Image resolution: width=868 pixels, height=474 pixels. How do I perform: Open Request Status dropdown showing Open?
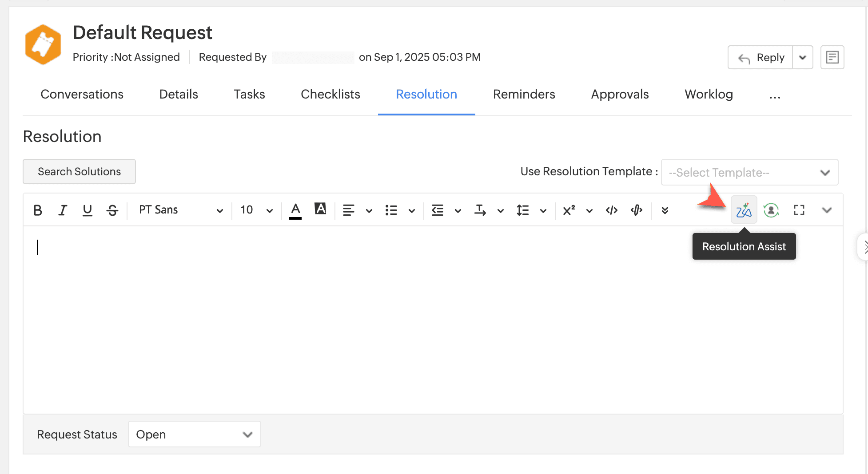pyautogui.click(x=195, y=434)
